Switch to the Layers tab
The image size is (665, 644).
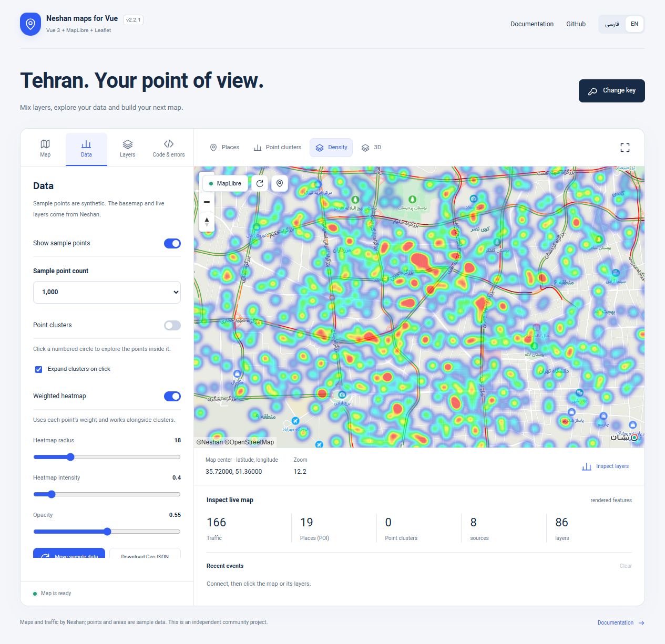[x=127, y=149]
